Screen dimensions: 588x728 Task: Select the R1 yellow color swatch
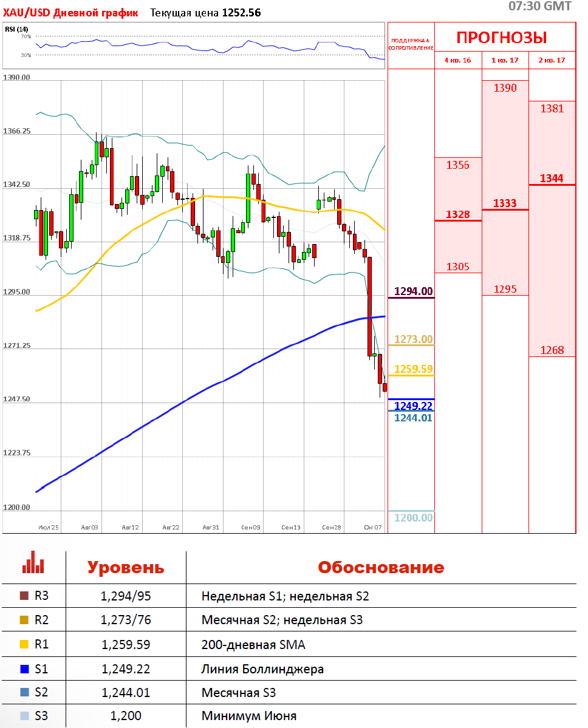tap(24, 644)
